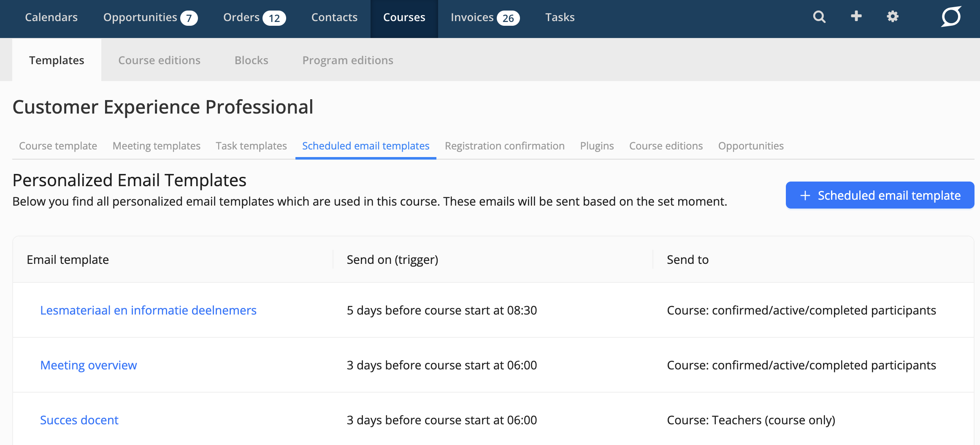Open the Succes docent email template

[79, 420]
